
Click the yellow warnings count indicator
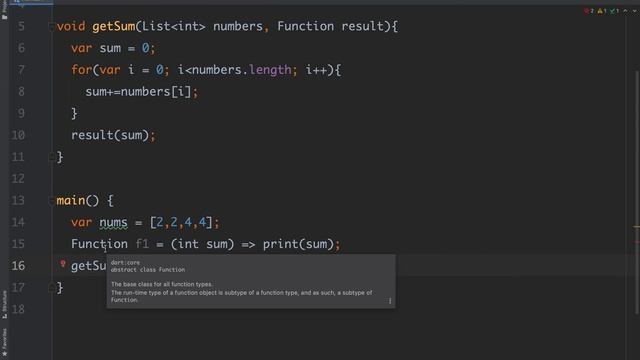[x=602, y=11]
